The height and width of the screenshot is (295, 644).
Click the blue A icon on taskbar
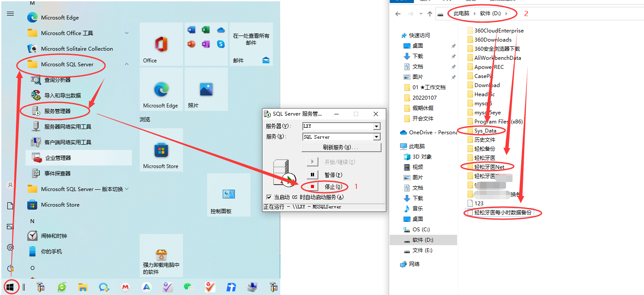click(x=146, y=287)
